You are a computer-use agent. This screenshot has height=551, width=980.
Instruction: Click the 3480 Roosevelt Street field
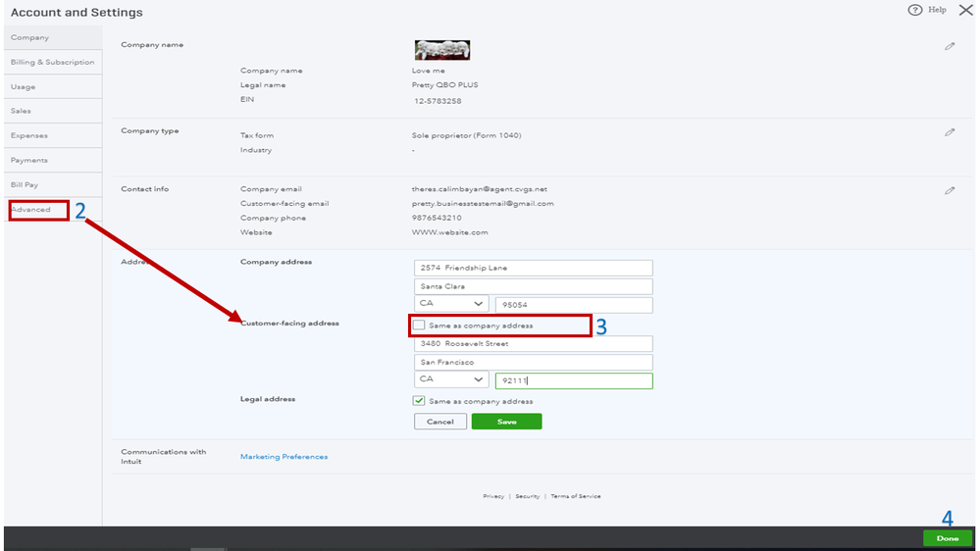click(x=533, y=343)
